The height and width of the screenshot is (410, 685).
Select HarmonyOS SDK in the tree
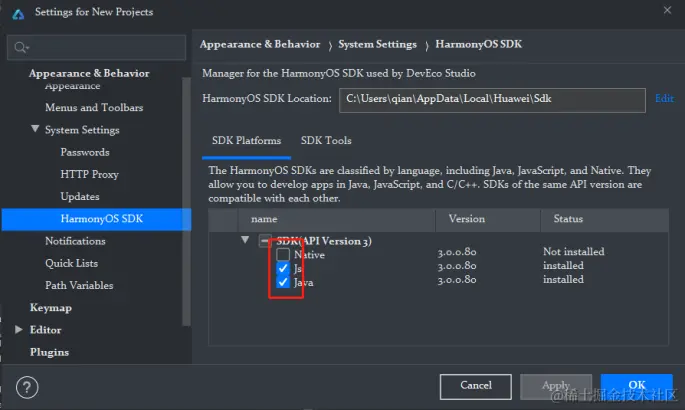97,219
